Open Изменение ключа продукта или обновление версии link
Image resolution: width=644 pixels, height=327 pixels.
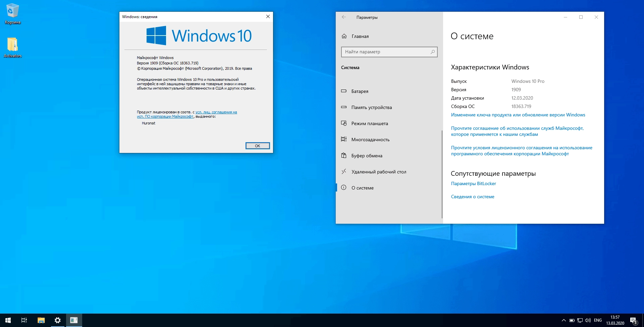coord(518,115)
